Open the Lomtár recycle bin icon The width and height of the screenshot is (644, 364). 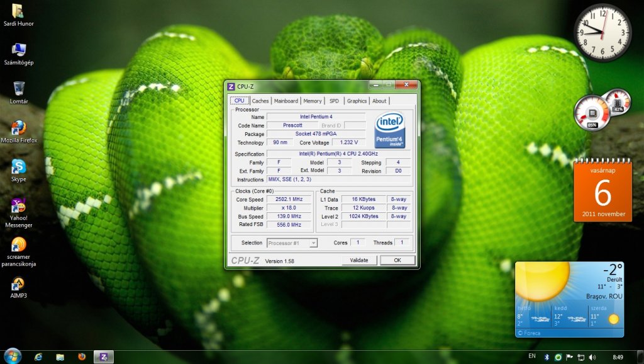(x=18, y=93)
